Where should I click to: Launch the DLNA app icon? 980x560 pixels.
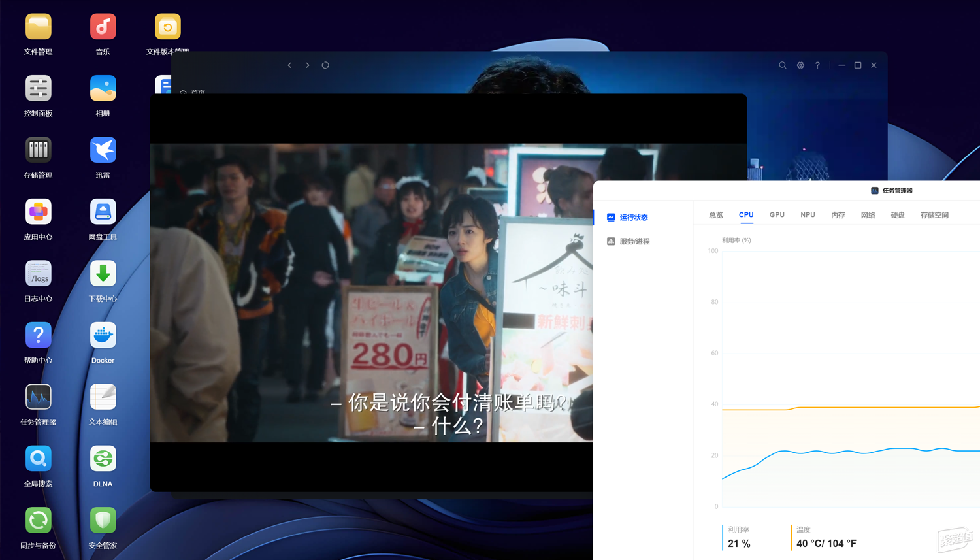point(103,459)
